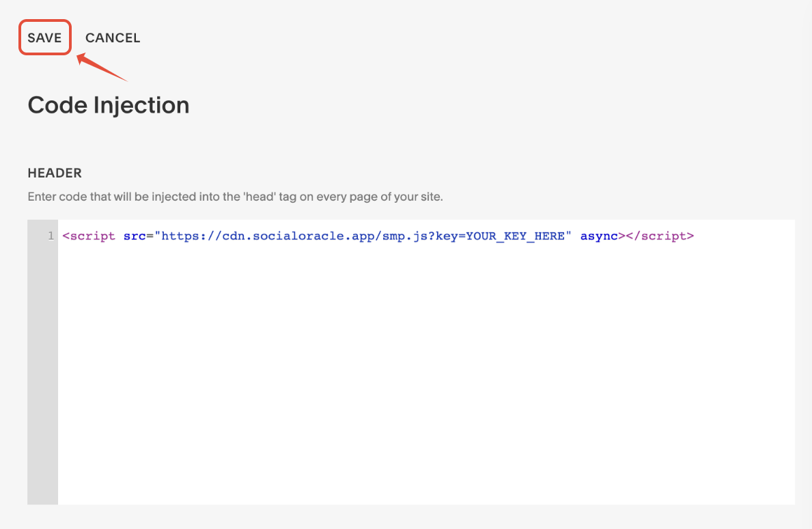This screenshot has height=529, width=812.
Task: Click the closing </script> tag
Action: pos(660,236)
